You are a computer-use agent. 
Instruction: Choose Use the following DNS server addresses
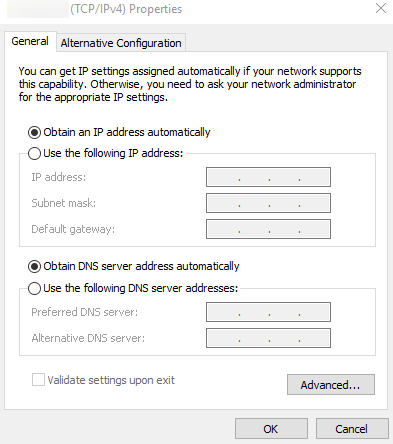click(x=34, y=288)
